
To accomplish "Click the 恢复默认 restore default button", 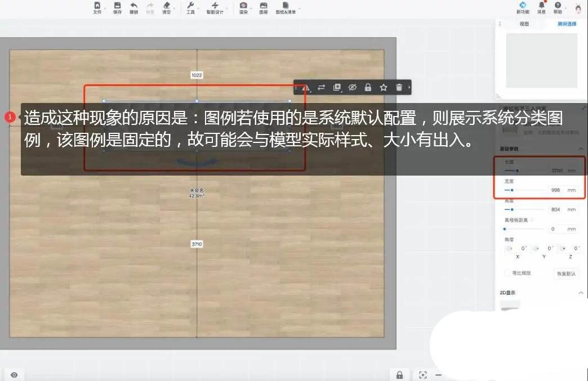I will 566,274.
